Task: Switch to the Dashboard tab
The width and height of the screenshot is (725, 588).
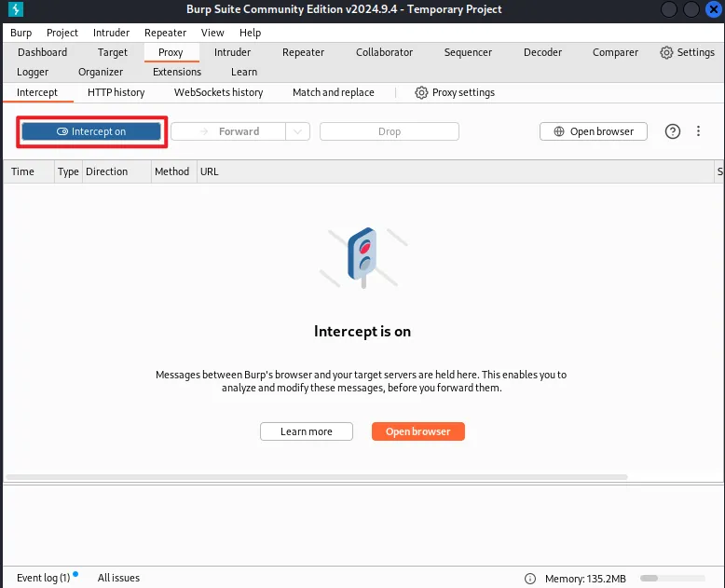Action: coord(42,52)
